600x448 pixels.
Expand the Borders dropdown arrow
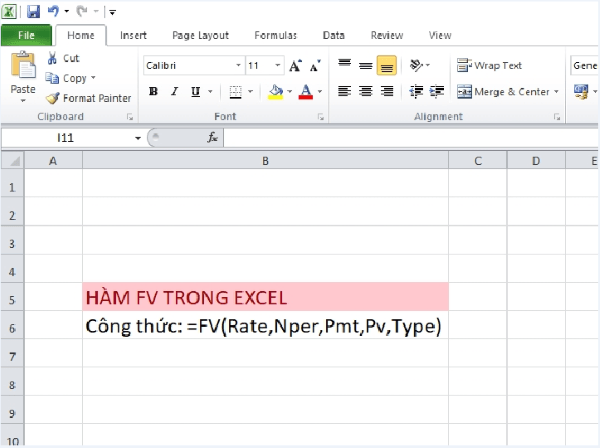[x=250, y=91]
